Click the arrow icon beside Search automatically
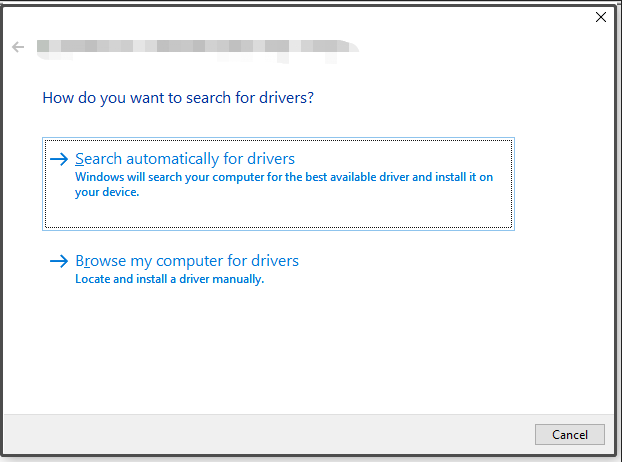The width and height of the screenshot is (622, 462). click(x=59, y=159)
